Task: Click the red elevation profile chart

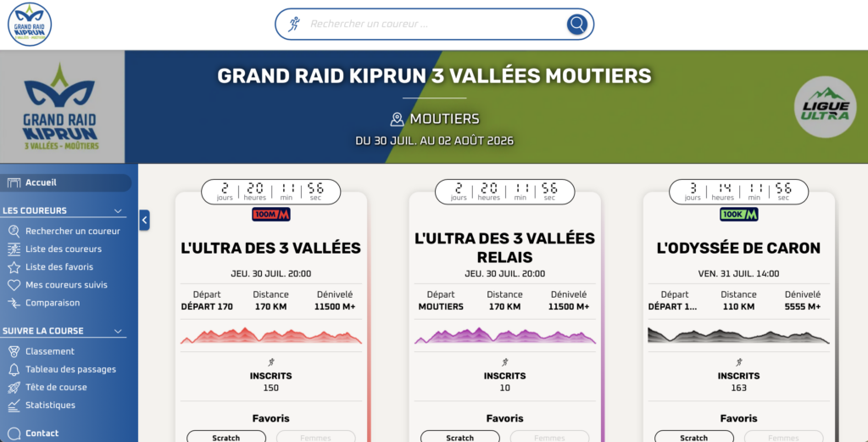Action: pos(271,336)
